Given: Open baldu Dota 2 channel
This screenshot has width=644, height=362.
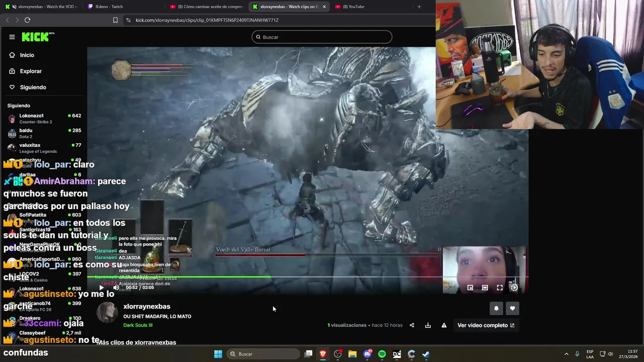Looking at the screenshot, I should (44, 133).
